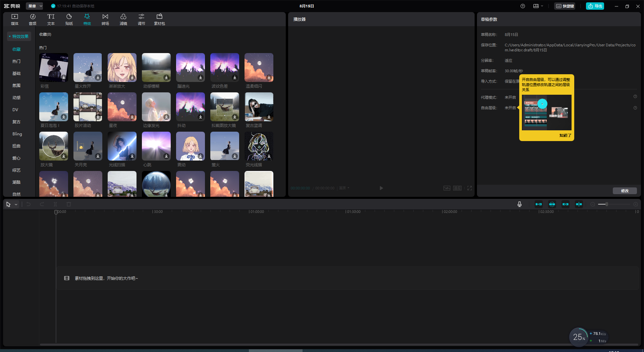Open the 滤镜 filters tab
This screenshot has width=644, height=352.
pos(123,19)
